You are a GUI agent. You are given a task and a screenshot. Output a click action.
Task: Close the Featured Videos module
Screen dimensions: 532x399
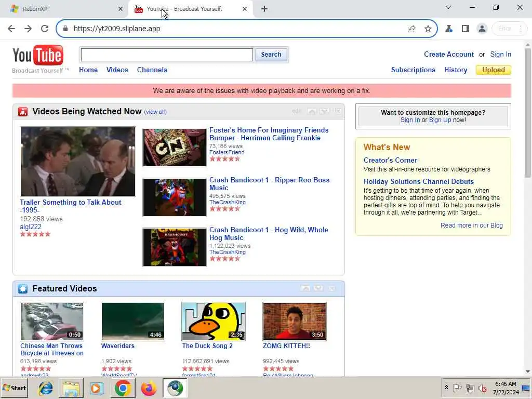(332, 288)
